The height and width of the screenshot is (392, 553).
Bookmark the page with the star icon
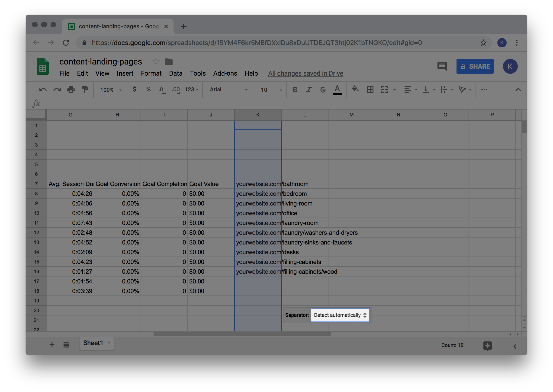(483, 43)
